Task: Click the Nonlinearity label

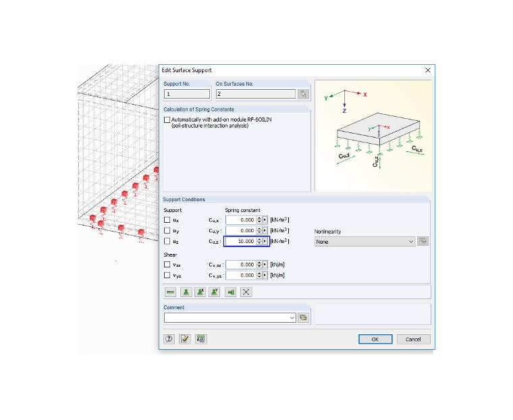Action: tap(327, 232)
